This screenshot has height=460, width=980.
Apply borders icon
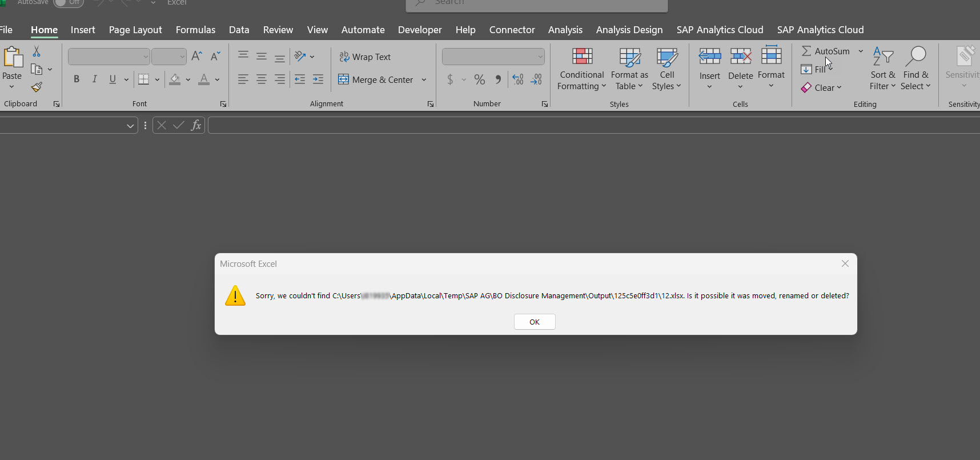[x=144, y=79]
